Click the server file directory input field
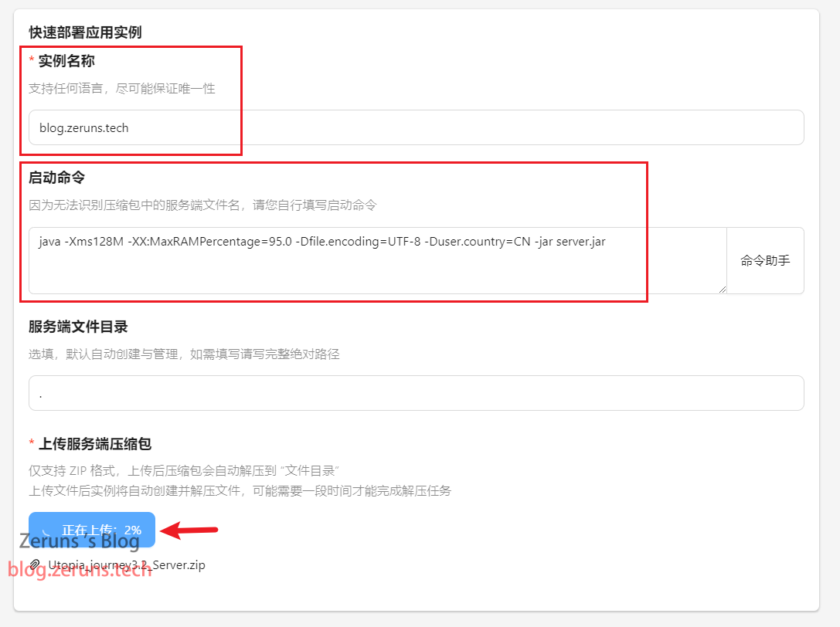Screen dimensions: 840x627 [417, 393]
